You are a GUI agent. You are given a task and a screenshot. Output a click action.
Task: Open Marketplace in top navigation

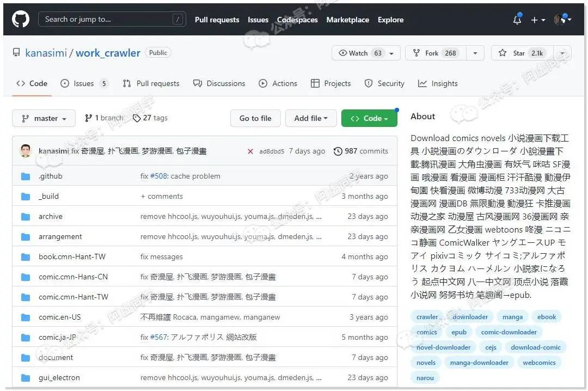347,20
